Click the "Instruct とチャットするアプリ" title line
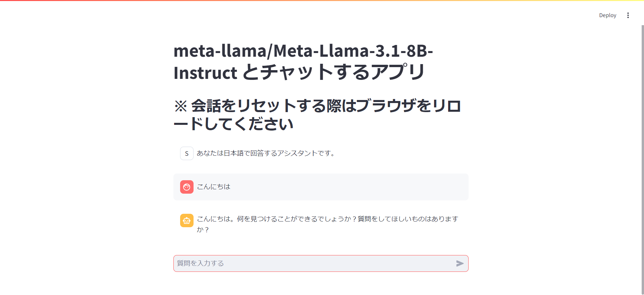 [299, 72]
